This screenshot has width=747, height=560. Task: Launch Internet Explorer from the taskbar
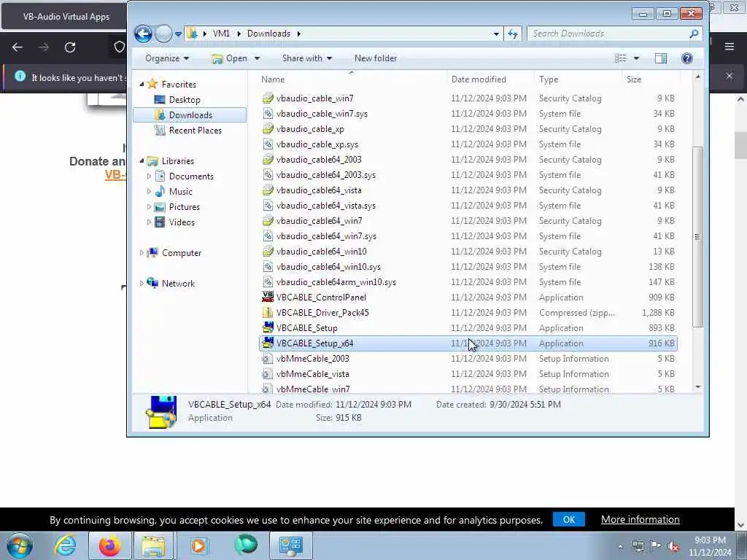tap(65, 545)
